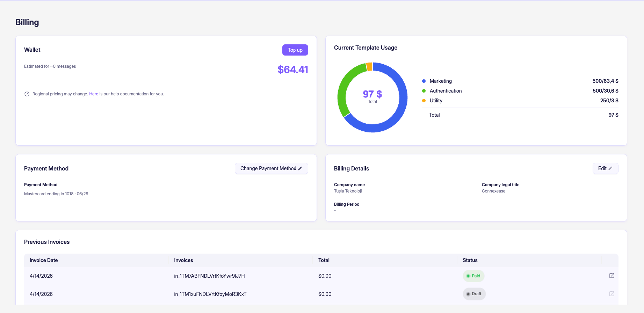Click the Billing page heading
The image size is (644, 313).
pos(27,22)
